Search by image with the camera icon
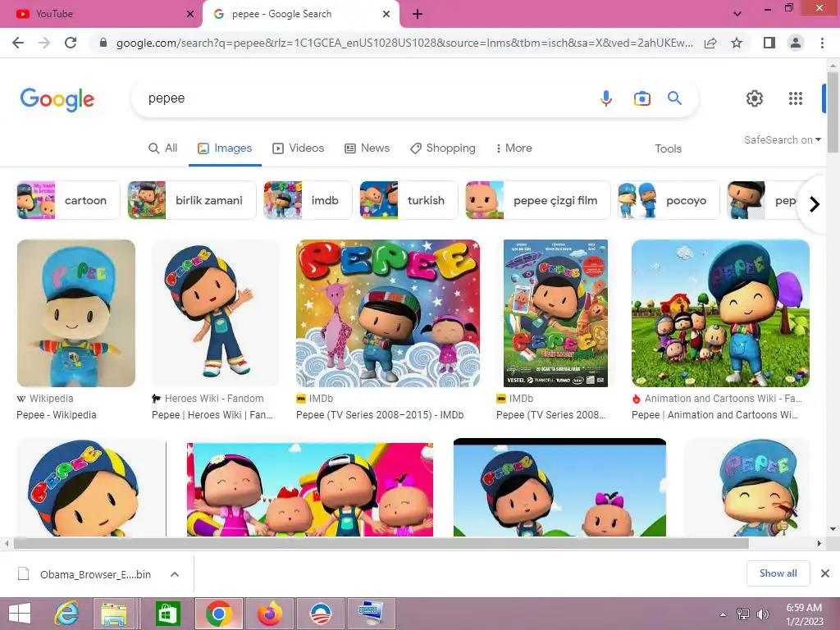The height and width of the screenshot is (630, 840). point(641,98)
